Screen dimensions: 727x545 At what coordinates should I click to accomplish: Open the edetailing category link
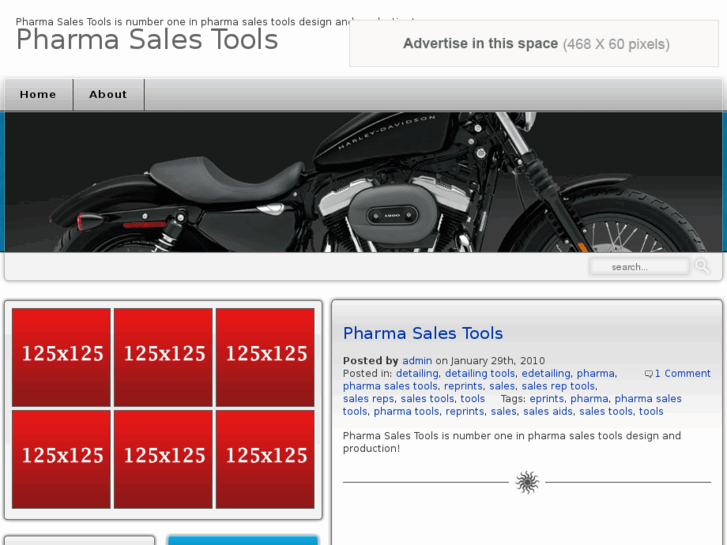pyautogui.click(x=545, y=374)
